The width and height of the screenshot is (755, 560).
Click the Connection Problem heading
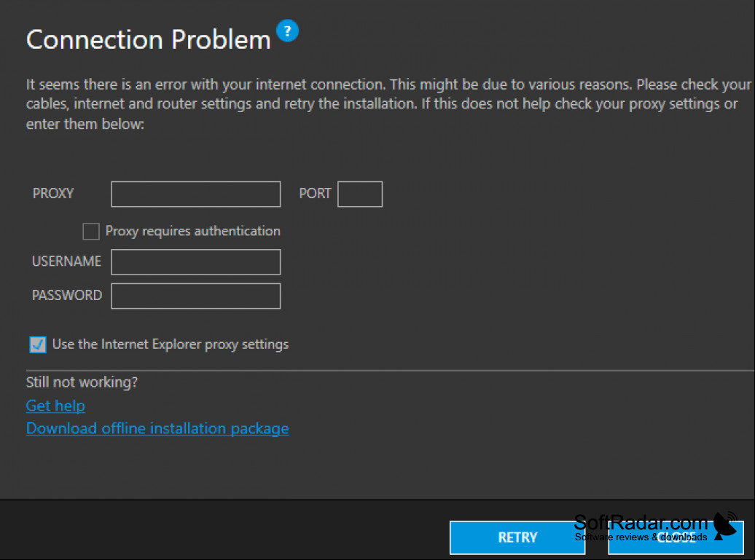point(149,39)
